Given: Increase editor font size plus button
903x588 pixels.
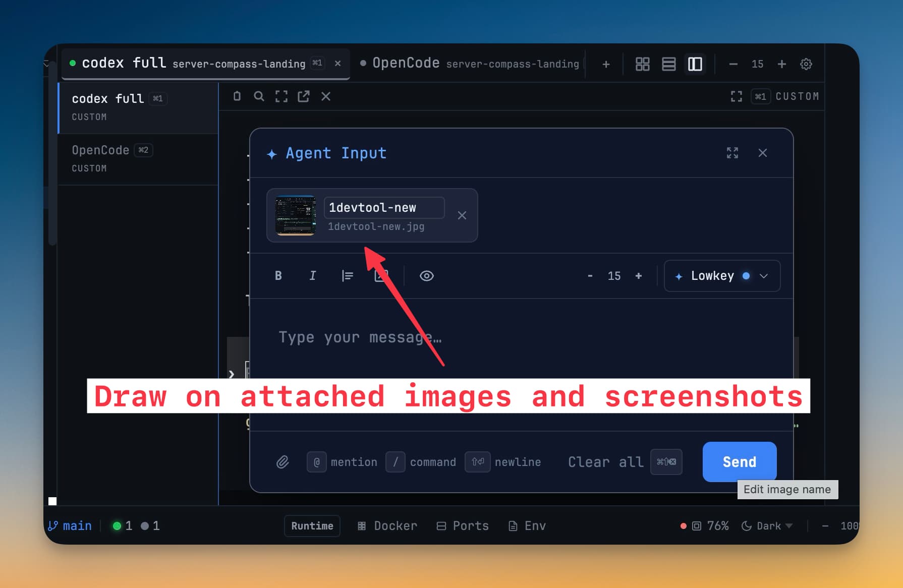Looking at the screenshot, I should click(x=638, y=276).
